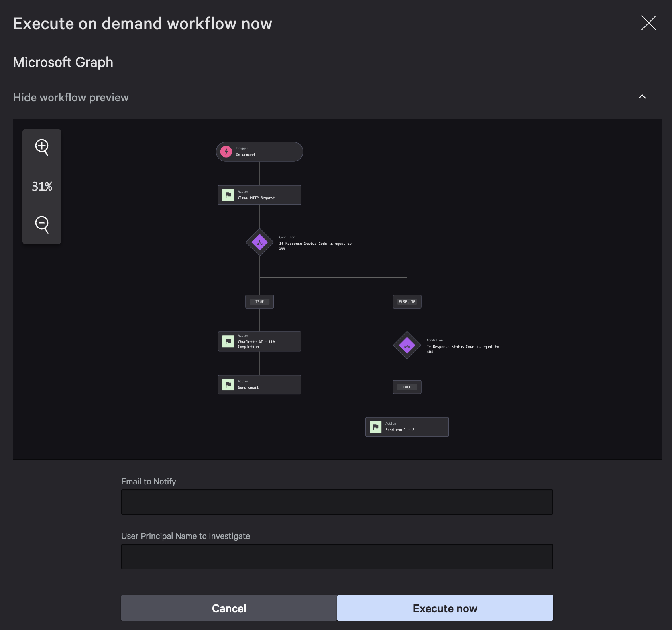Click the TRUE label above Send email - 2
Viewport: 672px width, 630px height.
(407, 387)
